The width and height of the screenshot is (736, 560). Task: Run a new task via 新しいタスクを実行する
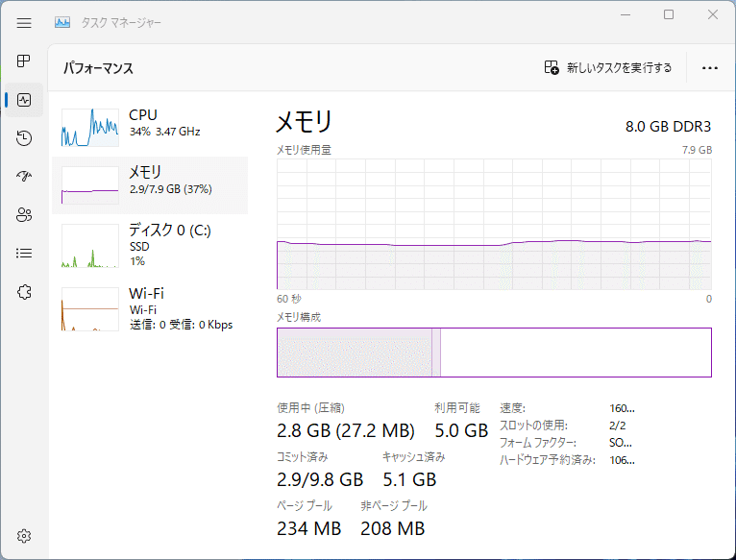coord(608,67)
